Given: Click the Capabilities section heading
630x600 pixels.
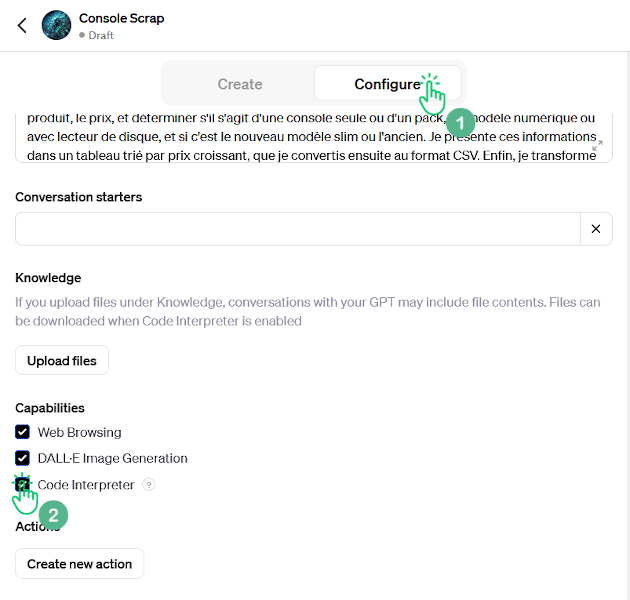Looking at the screenshot, I should pyautogui.click(x=50, y=408).
